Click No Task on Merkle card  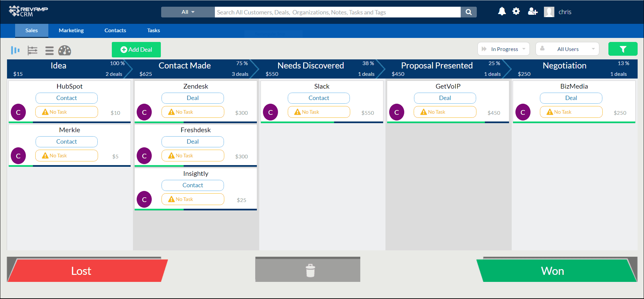click(66, 156)
